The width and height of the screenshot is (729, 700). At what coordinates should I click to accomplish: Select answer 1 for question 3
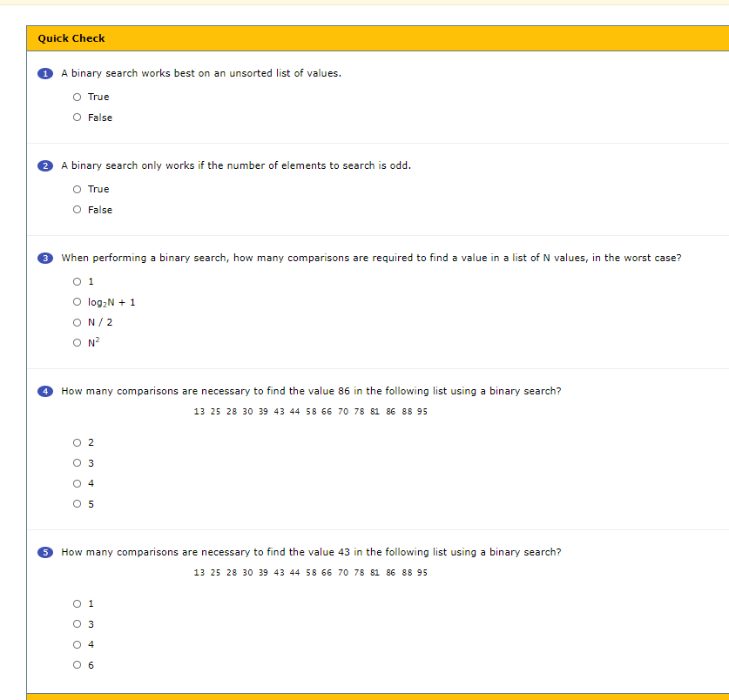point(77,281)
